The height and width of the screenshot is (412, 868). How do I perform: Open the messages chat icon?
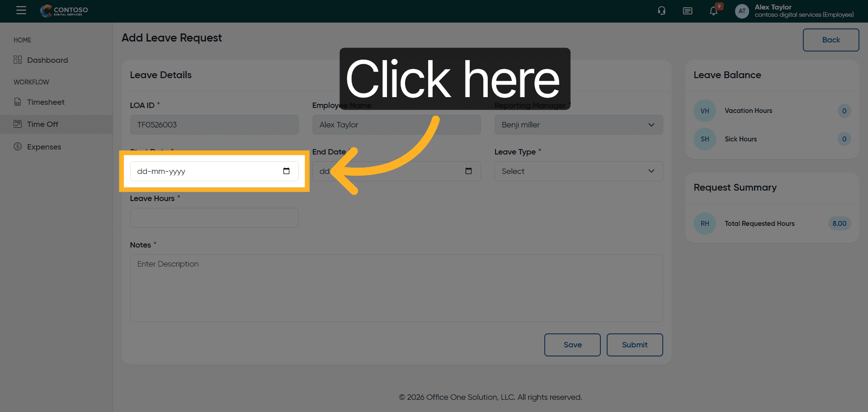[687, 11]
